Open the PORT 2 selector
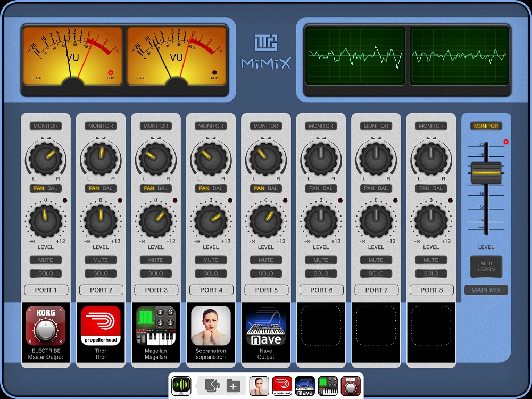This screenshot has width=532, height=399. [101, 290]
